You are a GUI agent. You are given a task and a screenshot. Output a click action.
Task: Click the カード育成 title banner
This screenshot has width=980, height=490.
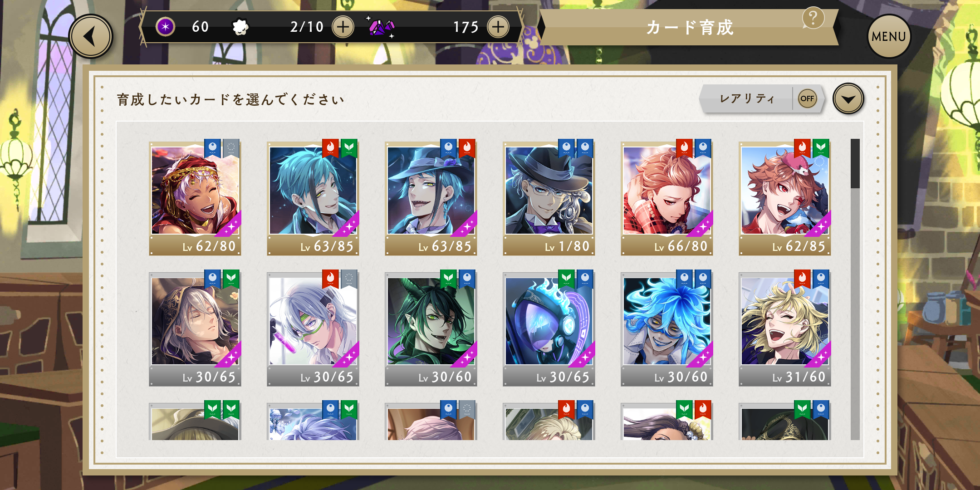[689, 27]
